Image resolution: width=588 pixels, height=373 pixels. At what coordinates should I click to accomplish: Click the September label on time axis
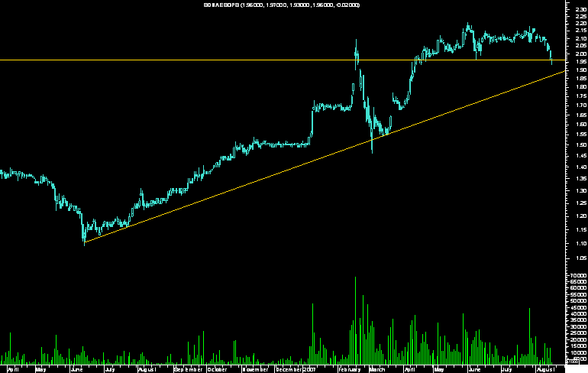[189, 369]
